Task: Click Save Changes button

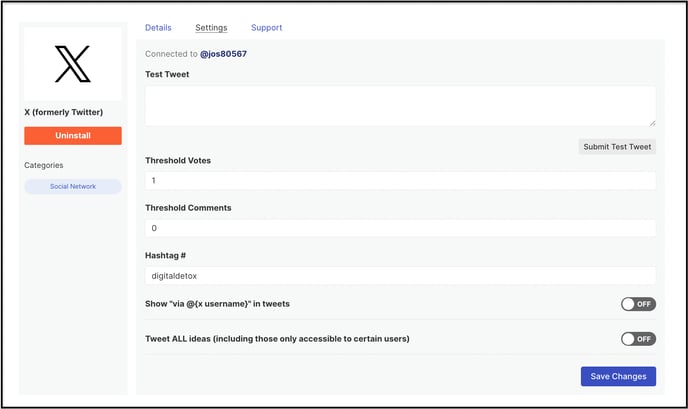Action: click(x=618, y=377)
